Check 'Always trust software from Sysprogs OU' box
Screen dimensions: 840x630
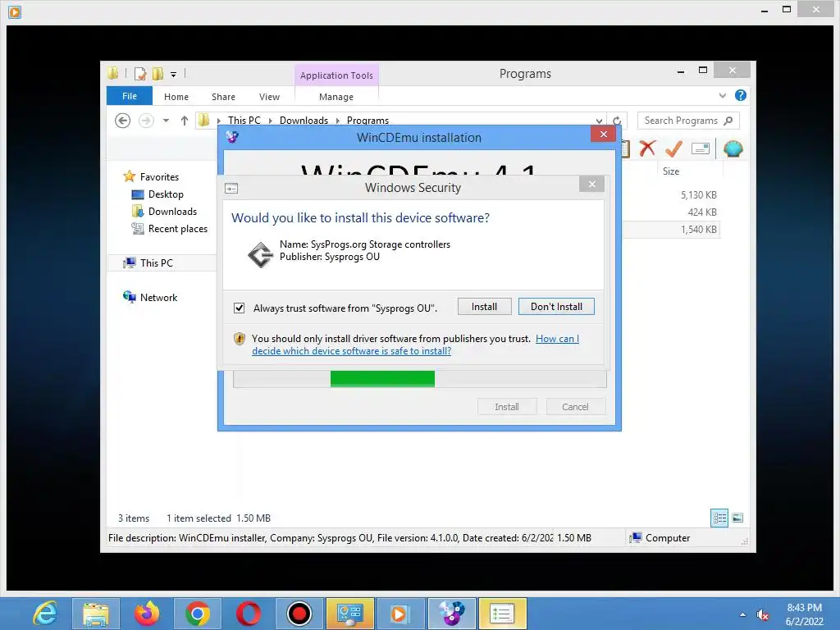click(239, 308)
